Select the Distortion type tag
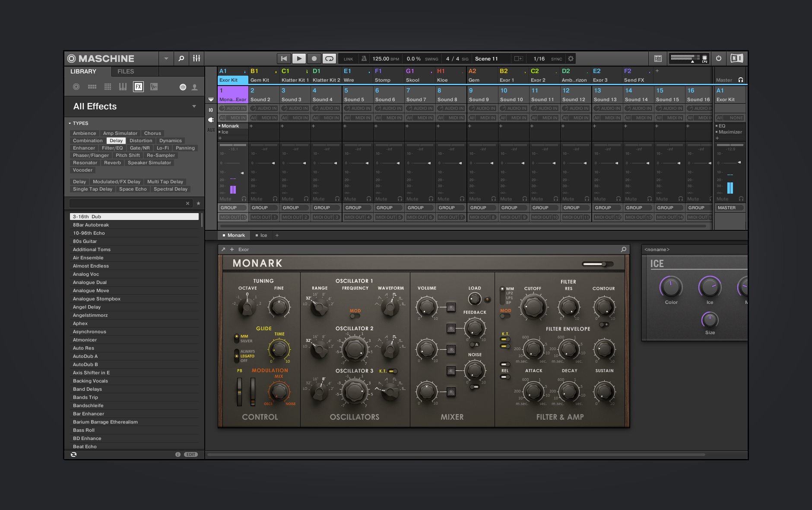This screenshot has height=510, width=812. click(141, 140)
